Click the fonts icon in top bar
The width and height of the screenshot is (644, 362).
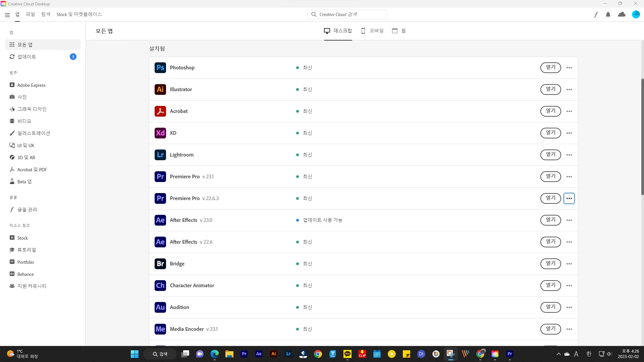pyautogui.click(x=596, y=14)
